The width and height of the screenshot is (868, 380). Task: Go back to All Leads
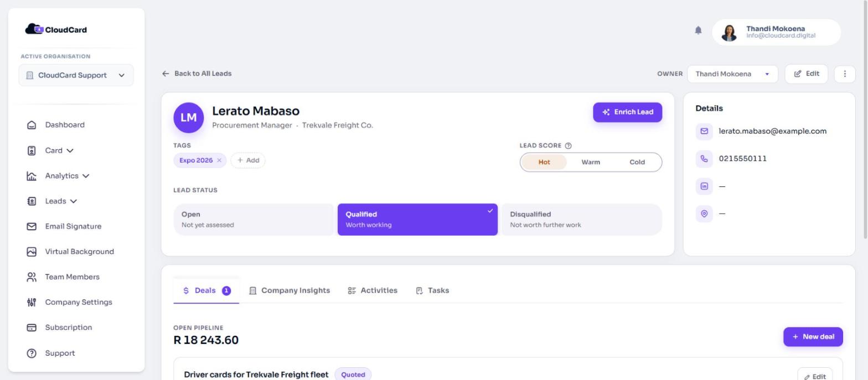point(197,74)
